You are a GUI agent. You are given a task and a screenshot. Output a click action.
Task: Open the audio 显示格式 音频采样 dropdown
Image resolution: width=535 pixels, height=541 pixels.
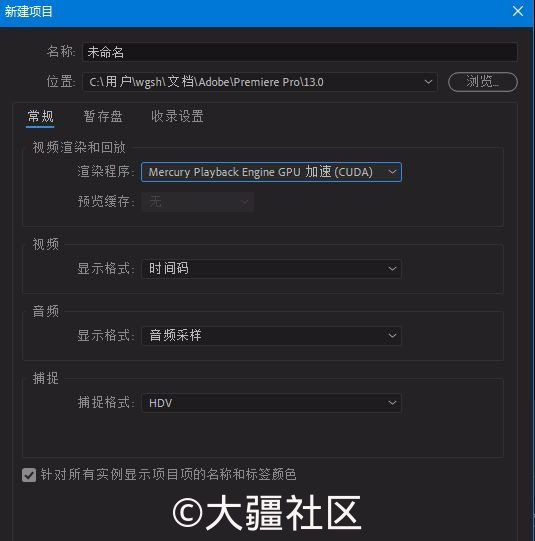271,336
